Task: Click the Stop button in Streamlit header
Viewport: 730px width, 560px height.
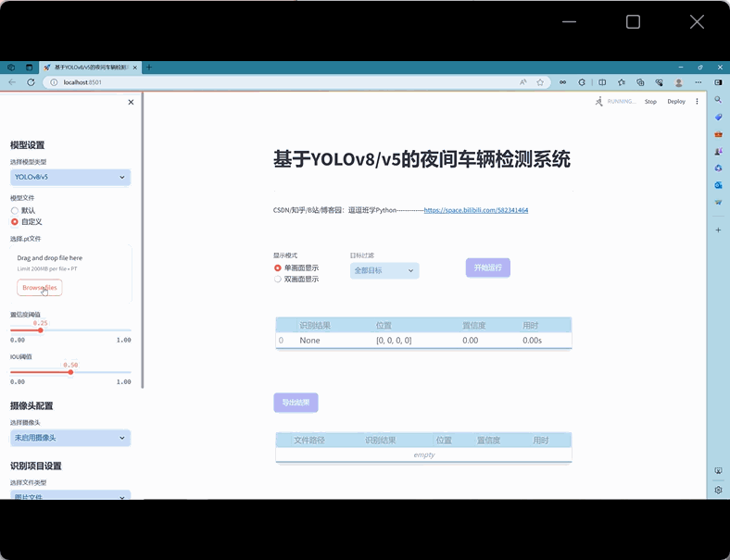Action: click(650, 102)
